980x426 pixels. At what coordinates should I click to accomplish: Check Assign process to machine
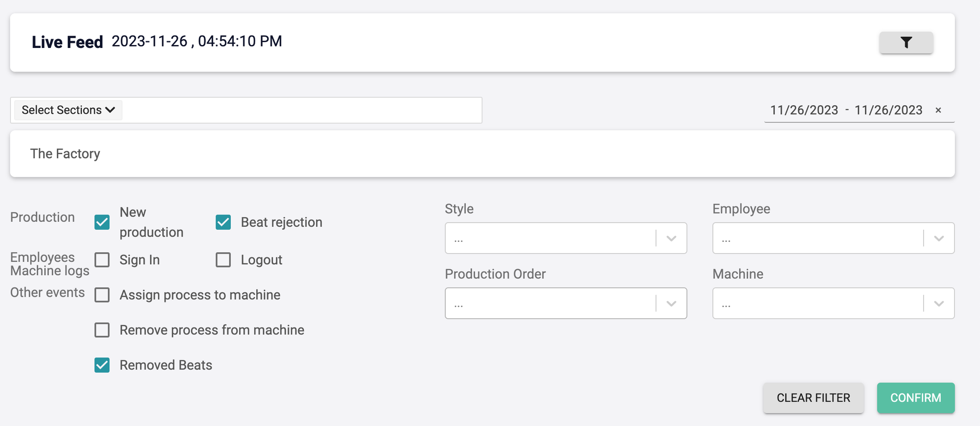(x=102, y=295)
